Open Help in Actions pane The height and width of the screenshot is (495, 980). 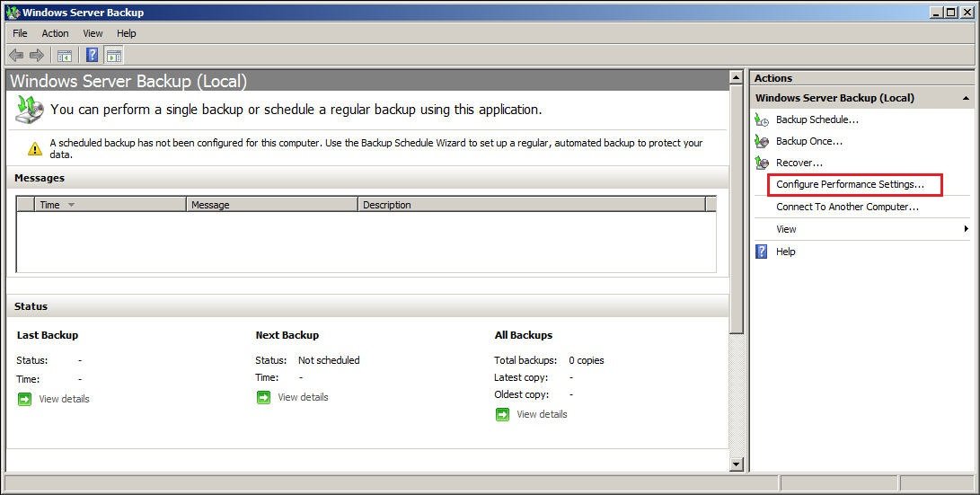pos(786,252)
